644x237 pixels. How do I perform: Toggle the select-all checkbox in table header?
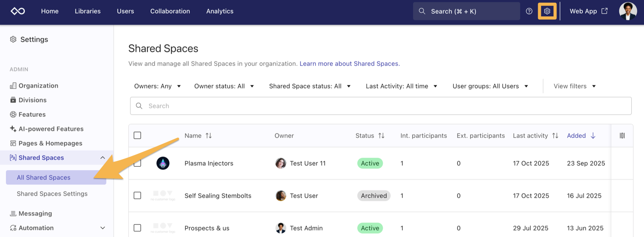pos(137,135)
